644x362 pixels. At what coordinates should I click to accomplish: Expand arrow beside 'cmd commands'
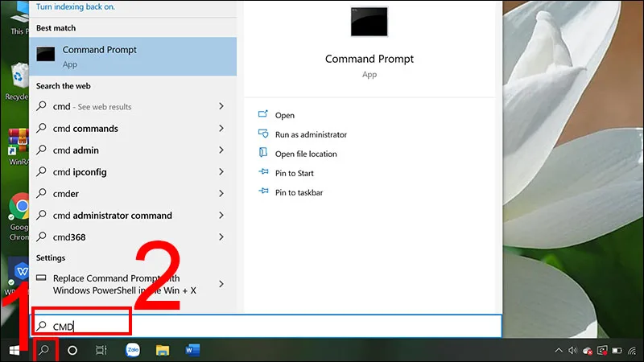(x=221, y=129)
